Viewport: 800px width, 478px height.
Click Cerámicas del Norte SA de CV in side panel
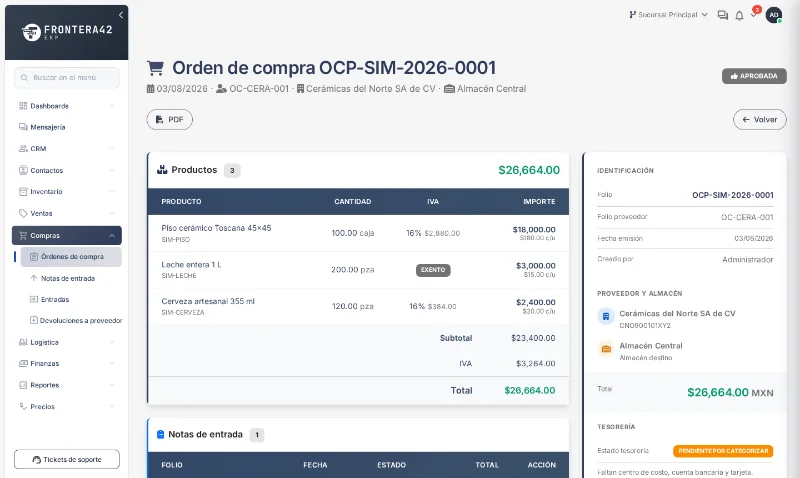(x=677, y=313)
